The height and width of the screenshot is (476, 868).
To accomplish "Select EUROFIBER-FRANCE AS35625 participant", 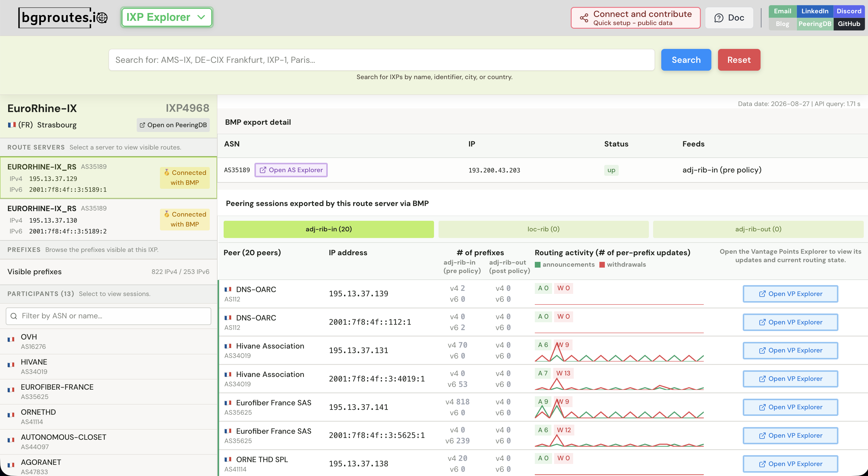I will 109,392.
